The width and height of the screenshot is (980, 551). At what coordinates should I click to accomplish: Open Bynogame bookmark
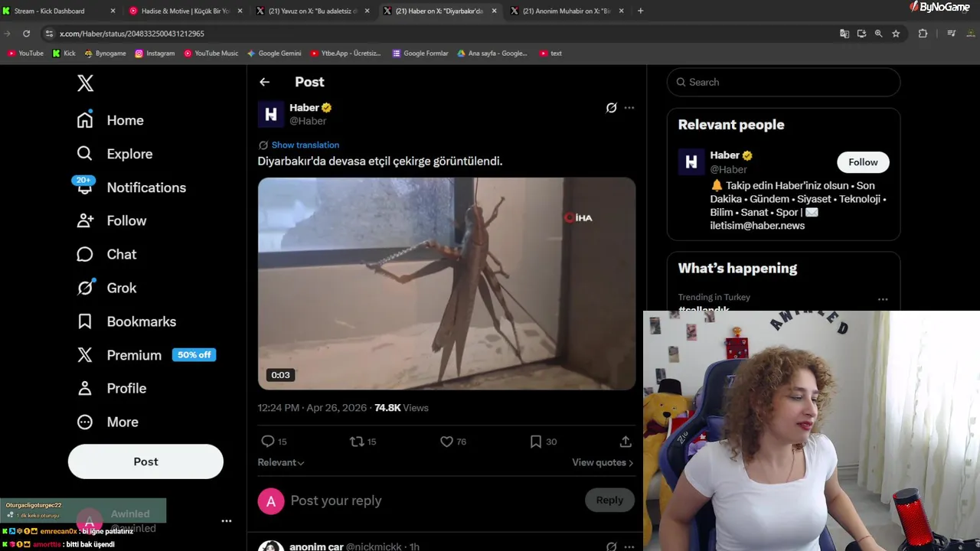[106, 54]
